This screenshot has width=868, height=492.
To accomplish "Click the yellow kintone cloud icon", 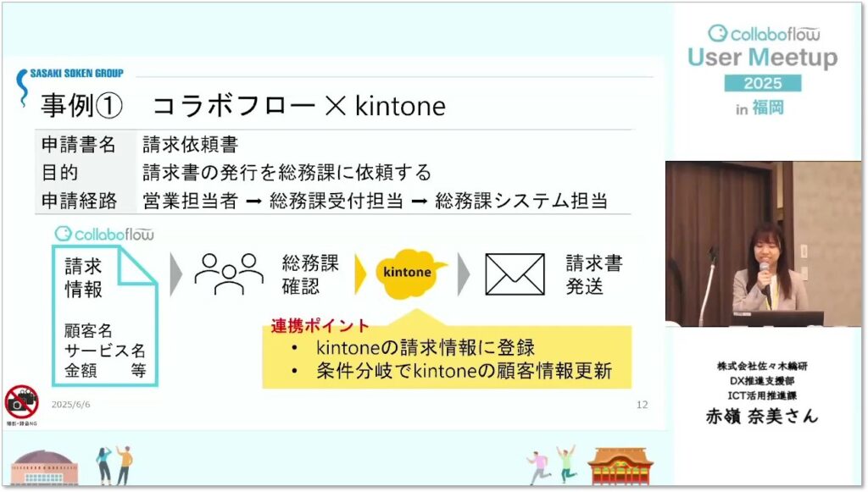I will (x=409, y=273).
